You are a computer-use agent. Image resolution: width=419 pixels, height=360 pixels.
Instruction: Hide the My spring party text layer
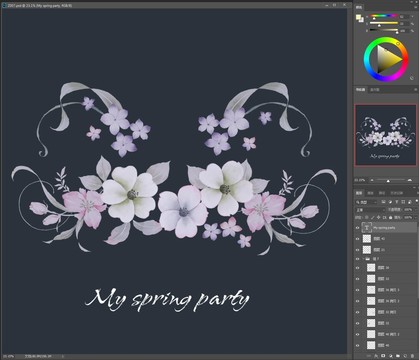coord(358,228)
